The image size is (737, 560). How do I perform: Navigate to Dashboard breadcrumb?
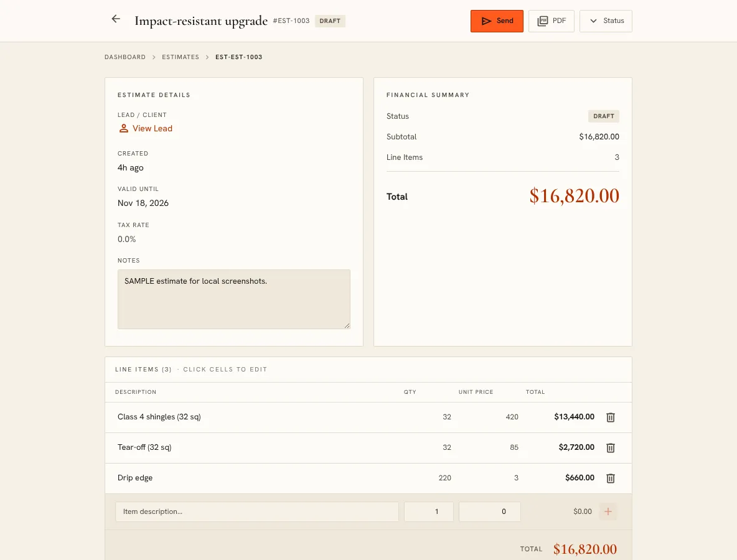tap(125, 57)
